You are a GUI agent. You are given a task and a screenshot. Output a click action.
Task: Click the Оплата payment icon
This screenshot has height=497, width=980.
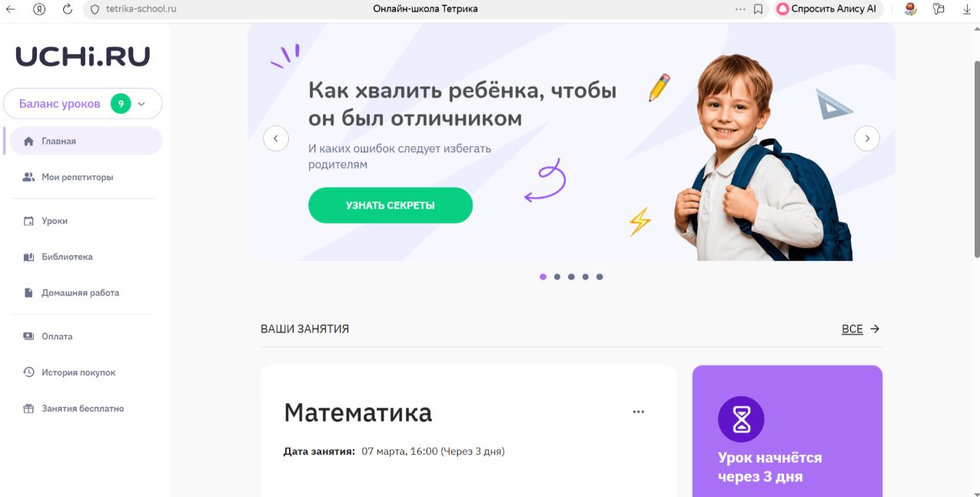28,336
